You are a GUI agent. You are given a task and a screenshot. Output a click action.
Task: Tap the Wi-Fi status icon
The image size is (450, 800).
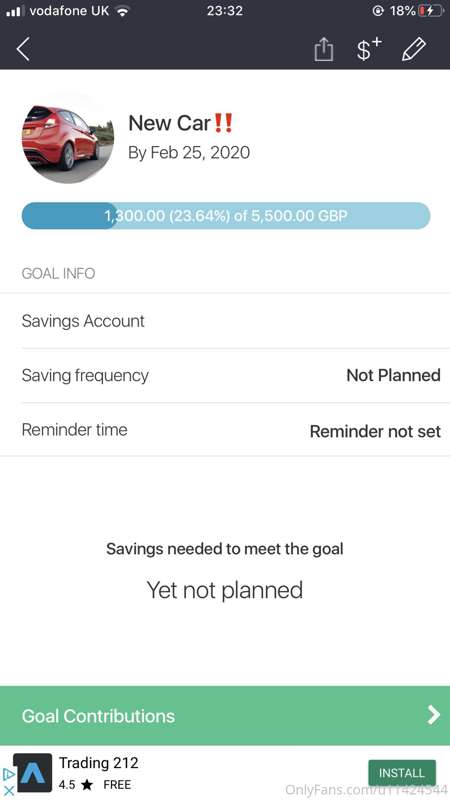(121, 11)
